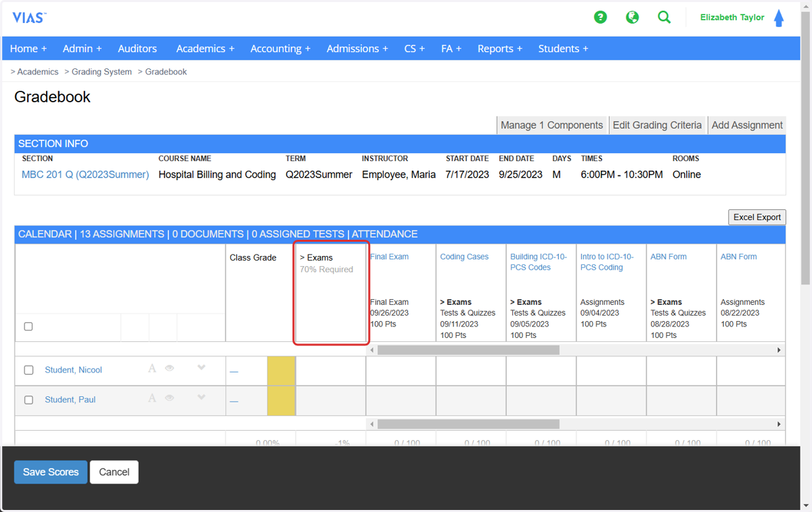Click the lower horizontal scrollbar thumb
Viewport: 812px width, 512px height.
(x=468, y=424)
